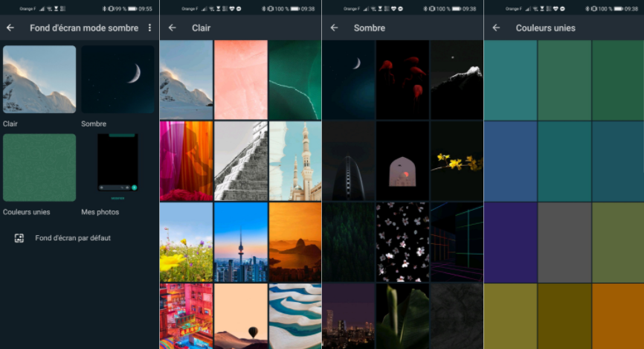Pick the orange solid color swatch
The height and width of the screenshot is (349, 644).
618,316
